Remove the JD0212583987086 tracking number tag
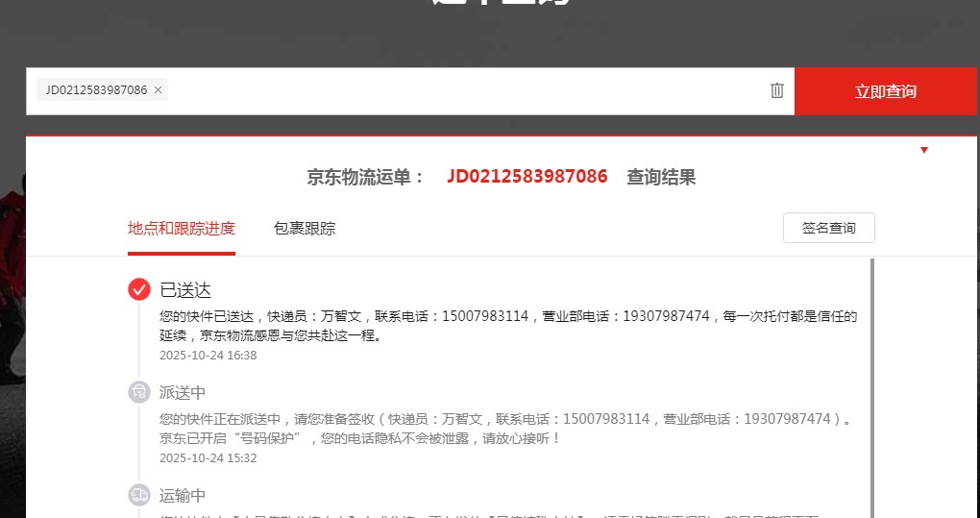This screenshot has height=518, width=980. point(159,90)
